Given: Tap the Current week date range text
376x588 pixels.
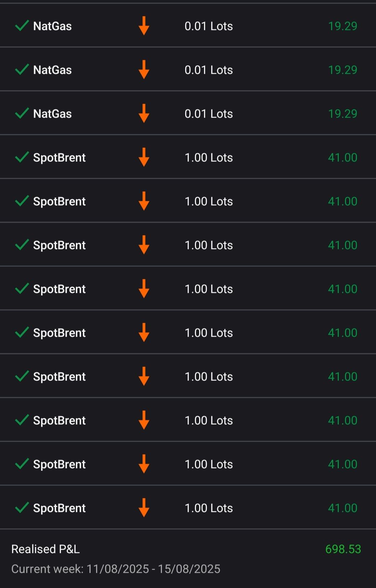Looking at the screenshot, I should point(116,569).
